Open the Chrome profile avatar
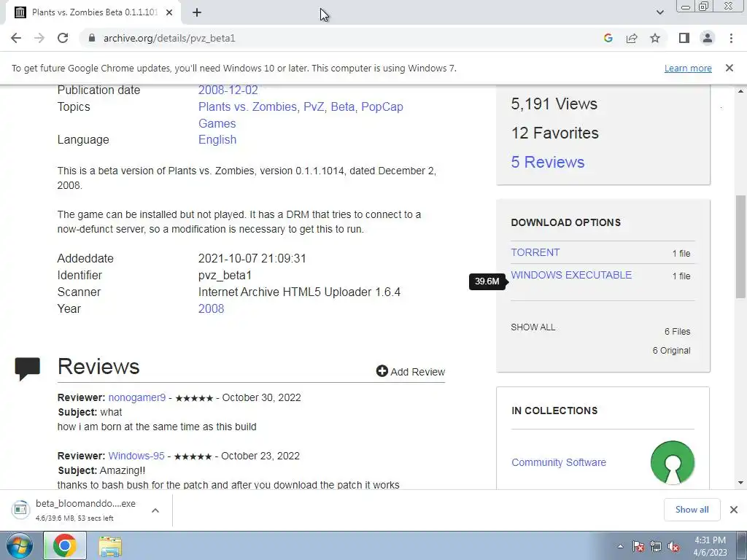This screenshot has height=560, width=747. click(708, 38)
